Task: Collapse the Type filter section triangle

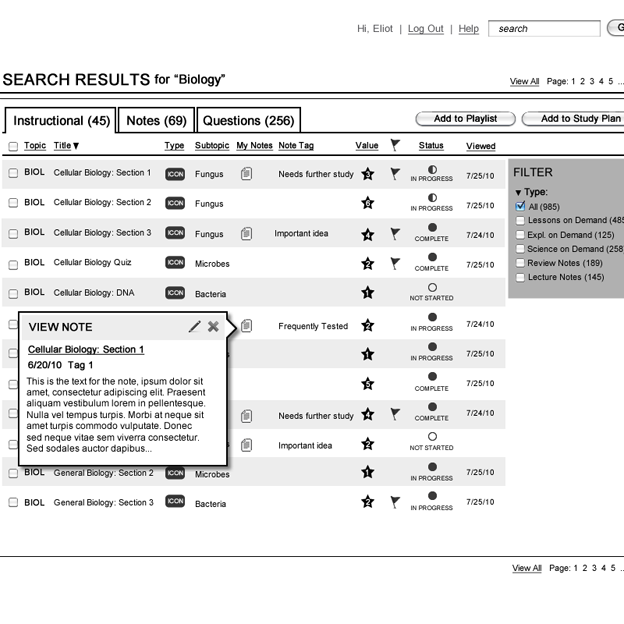Action: point(518,192)
